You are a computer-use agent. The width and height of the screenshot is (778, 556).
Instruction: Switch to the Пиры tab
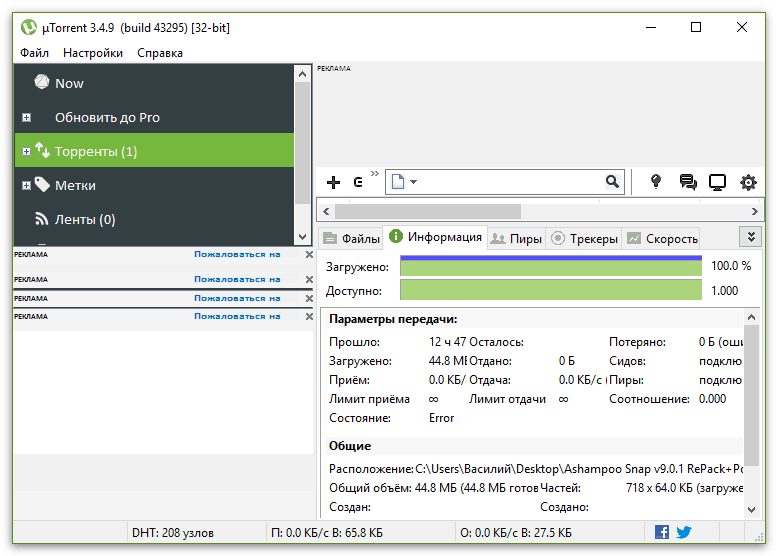pyautogui.click(x=517, y=239)
